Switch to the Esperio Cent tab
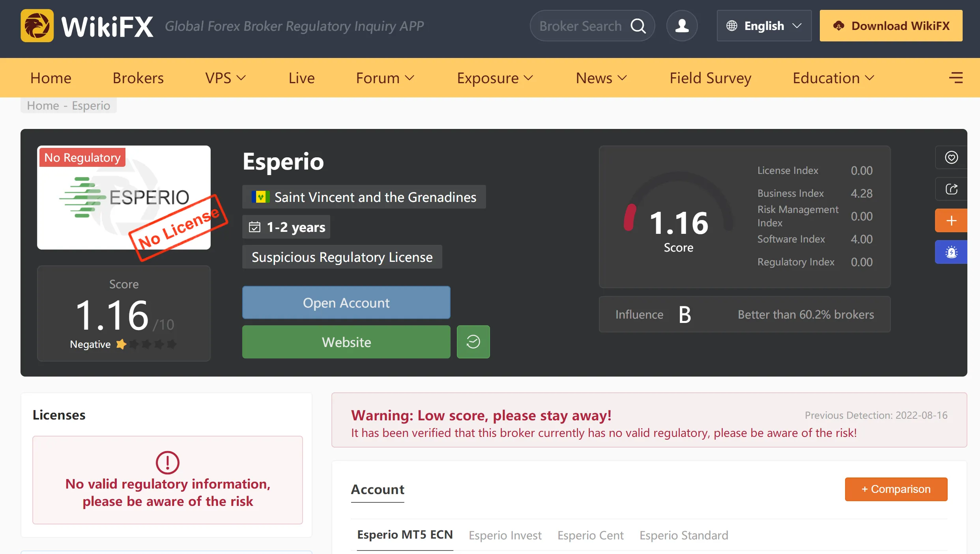Viewport: 980px width, 554px height. (590, 535)
